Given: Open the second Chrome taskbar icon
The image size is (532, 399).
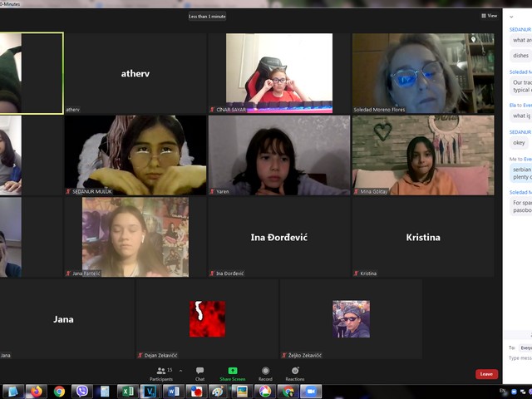Looking at the screenshot, I should 288,392.
